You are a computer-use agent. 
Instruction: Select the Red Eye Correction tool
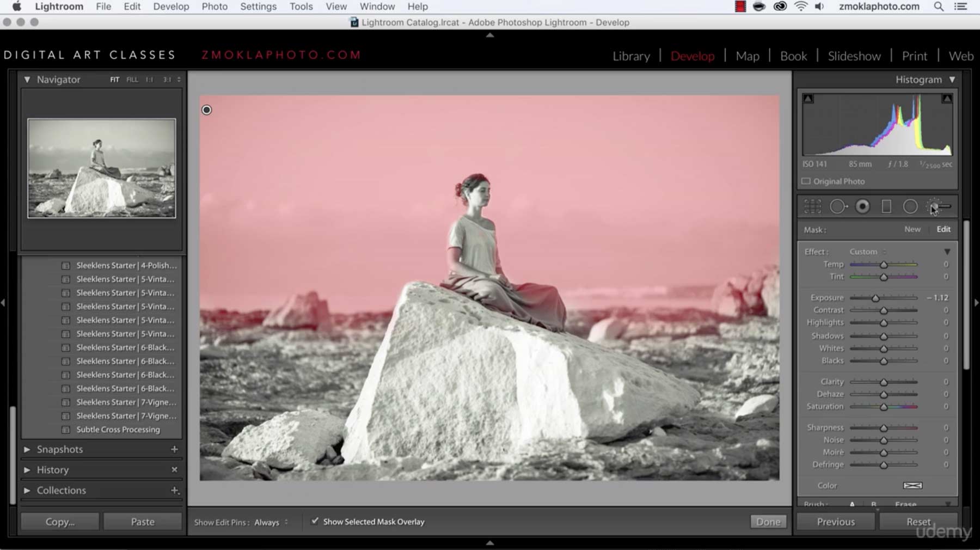(862, 206)
